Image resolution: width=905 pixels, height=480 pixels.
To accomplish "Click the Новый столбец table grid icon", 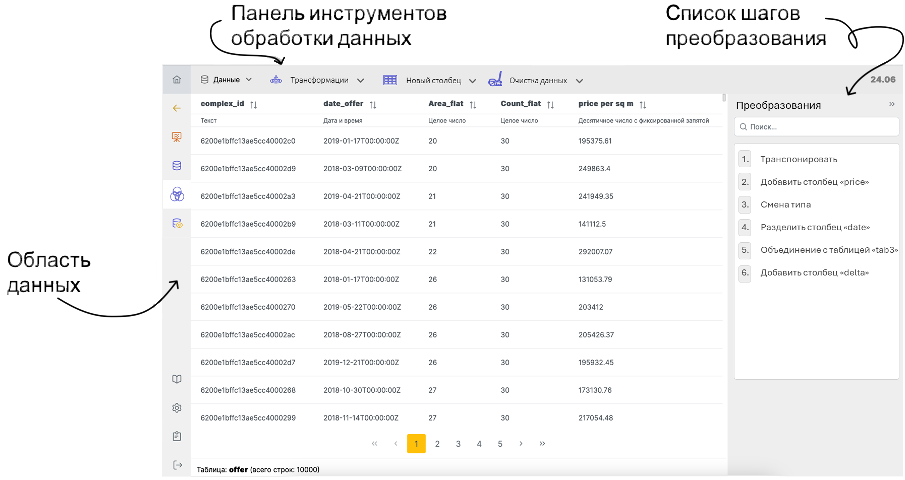I will (390, 80).
